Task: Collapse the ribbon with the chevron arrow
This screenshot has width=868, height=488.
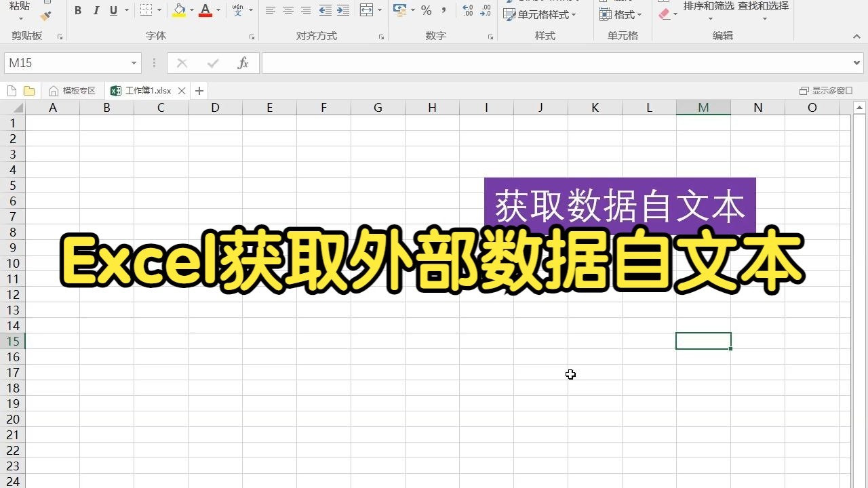Action: (856, 37)
